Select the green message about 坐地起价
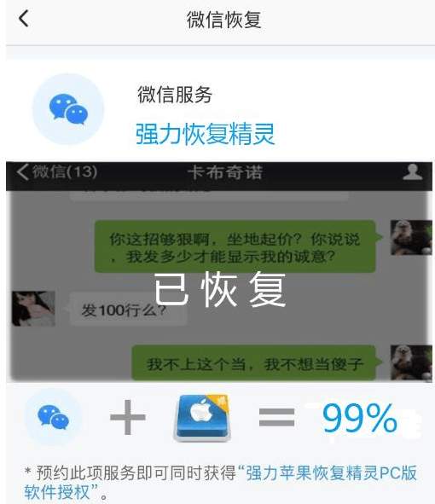 pyautogui.click(x=235, y=246)
